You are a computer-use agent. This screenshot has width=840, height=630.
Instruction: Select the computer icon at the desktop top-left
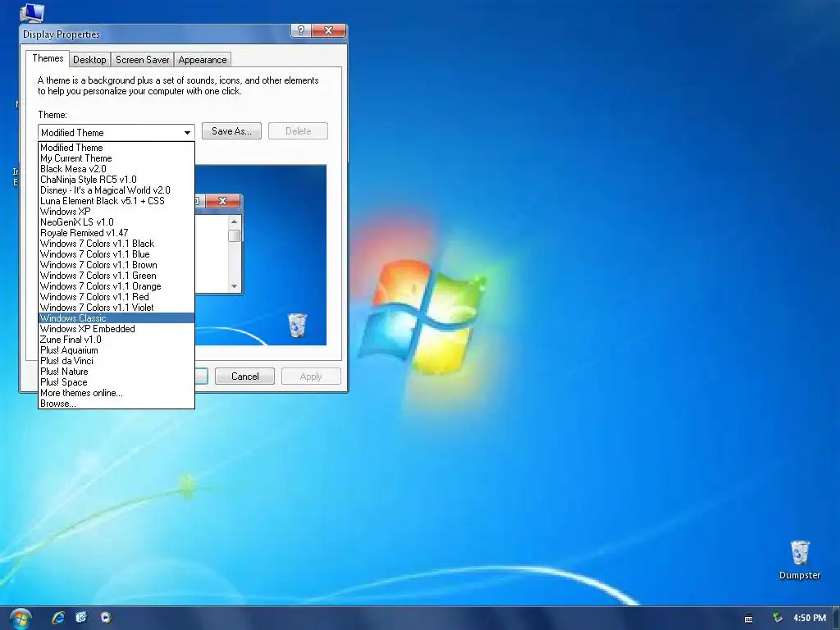[x=32, y=12]
